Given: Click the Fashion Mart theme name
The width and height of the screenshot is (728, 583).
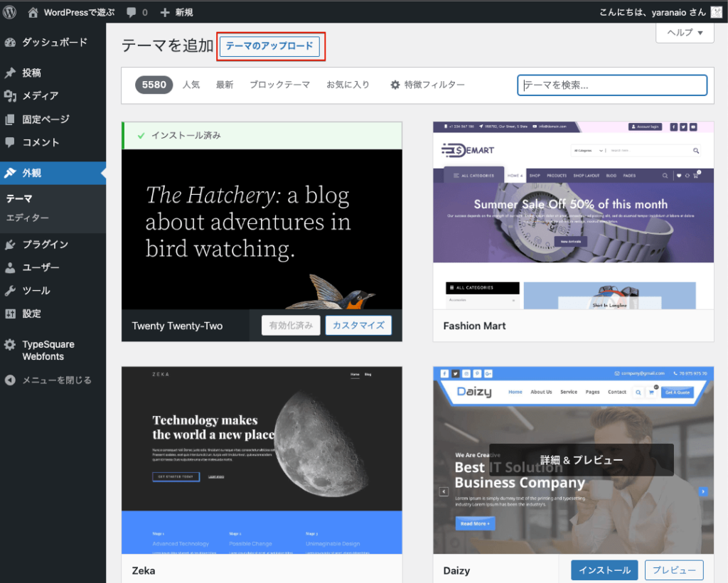Looking at the screenshot, I should [474, 326].
